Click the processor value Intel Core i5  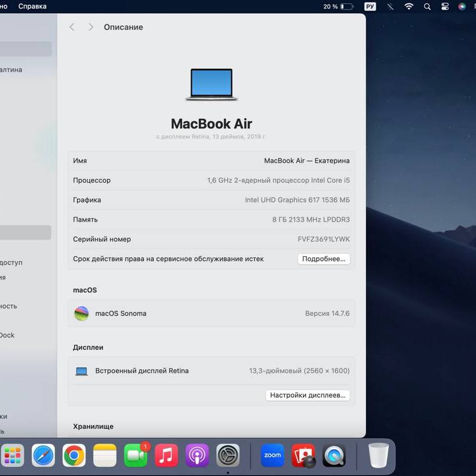pos(278,180)
